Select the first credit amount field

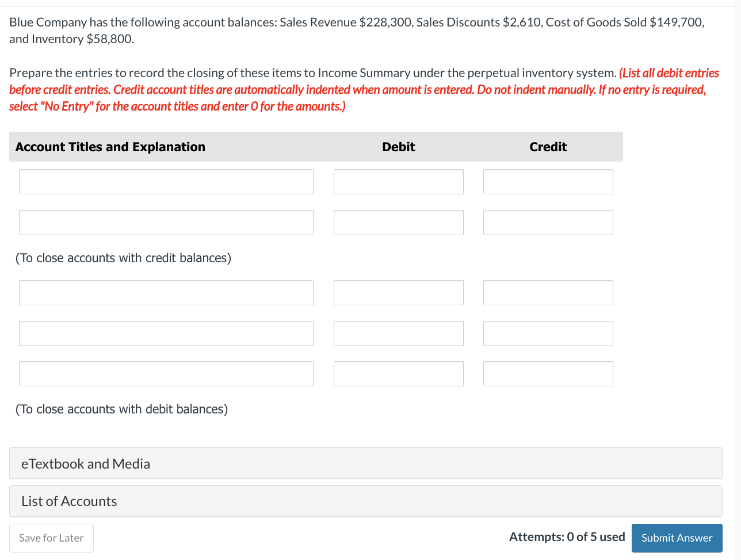point(548,181)
